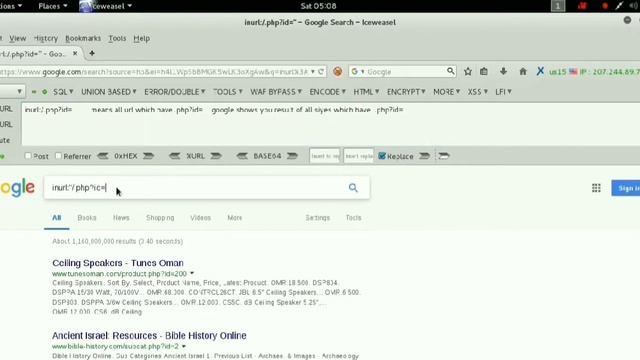Open the LFI dropdown

[503, 92]
